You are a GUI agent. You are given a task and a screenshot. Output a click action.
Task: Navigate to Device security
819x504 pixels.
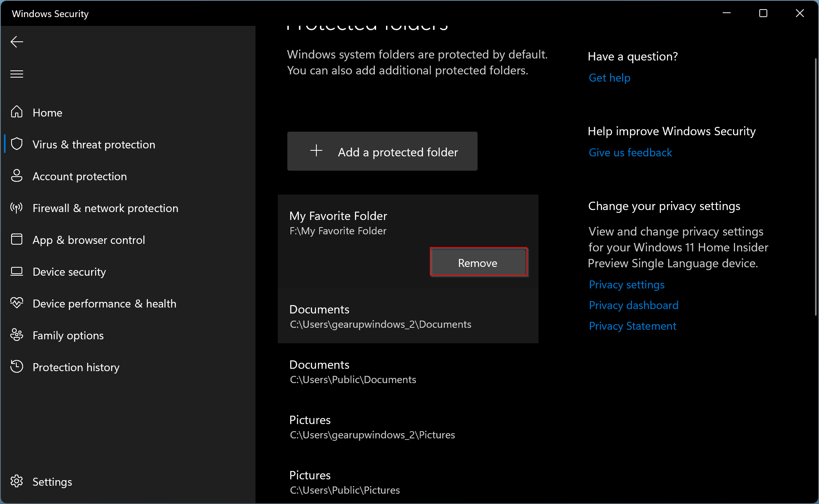pos(69,272)
